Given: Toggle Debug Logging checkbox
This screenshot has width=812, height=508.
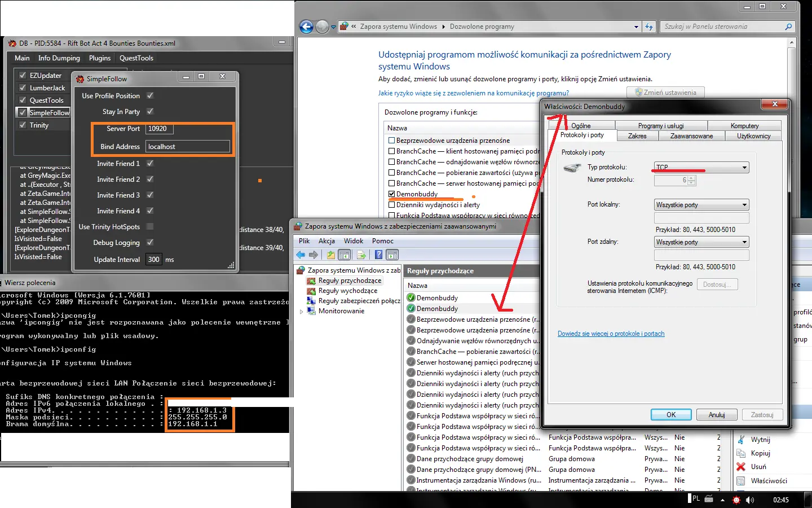Looking at the screenshot, I should pos(150,242).
